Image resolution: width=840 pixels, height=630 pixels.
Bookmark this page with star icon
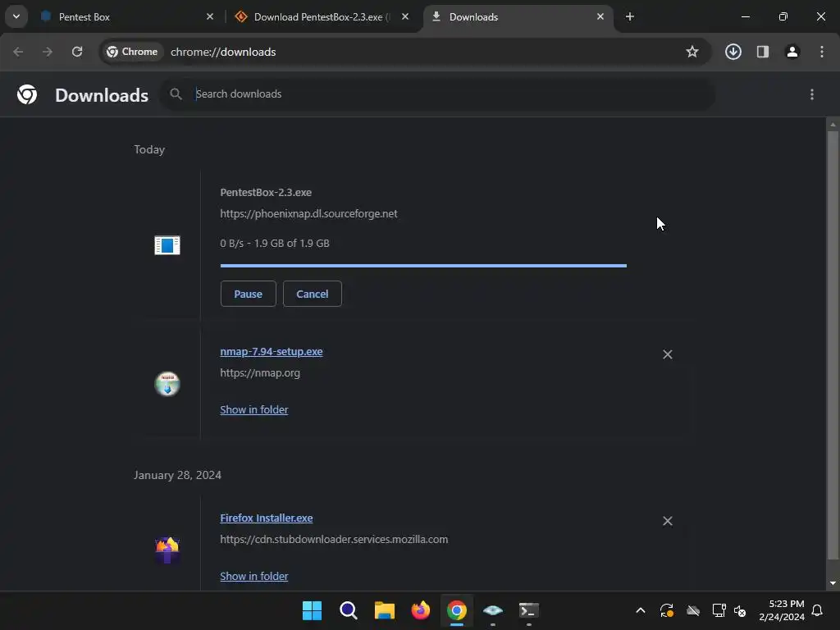pos(692,52)
